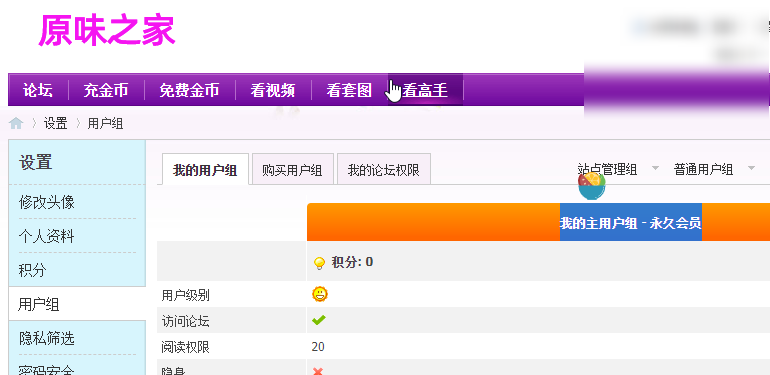Click 用户组 in the breadcrumb
Screen dimensions: 770x375
coord(105,123)
